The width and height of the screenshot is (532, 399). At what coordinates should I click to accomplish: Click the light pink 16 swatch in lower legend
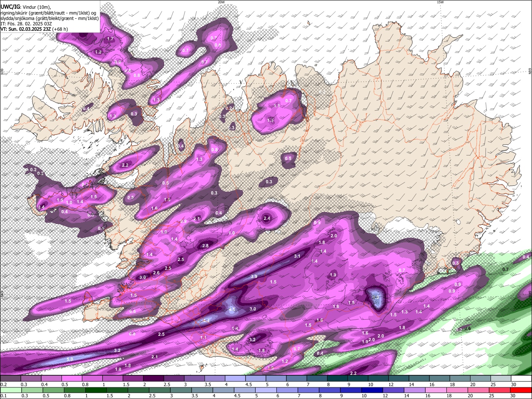coord(437,390)
